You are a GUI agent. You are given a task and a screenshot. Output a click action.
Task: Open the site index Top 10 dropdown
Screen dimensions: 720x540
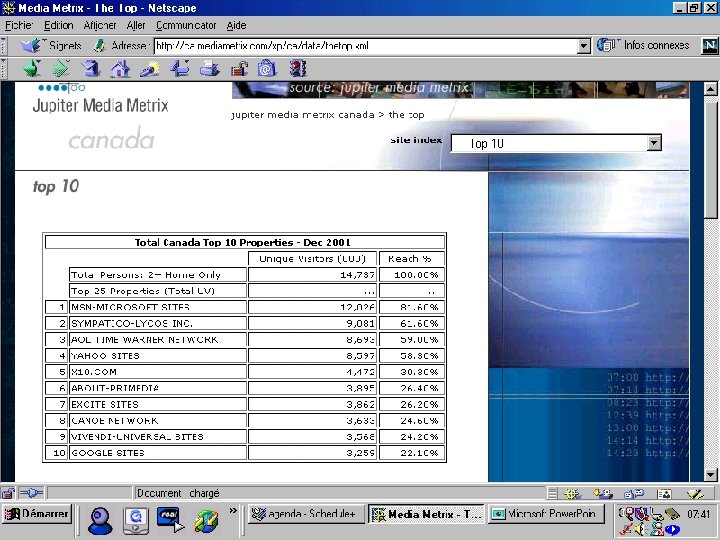point(556,143)
